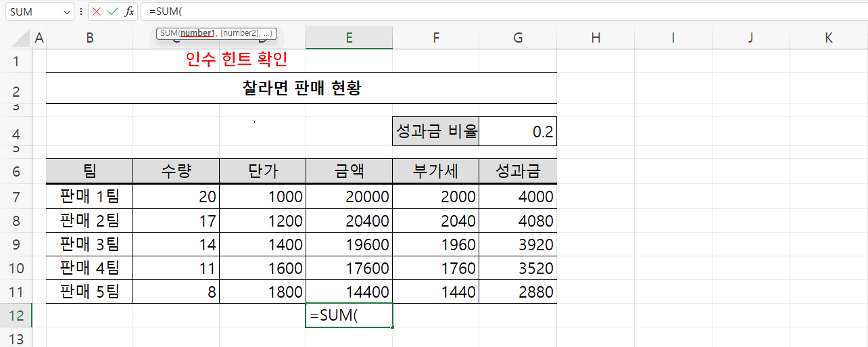Click the amount cell 17600
Viewport: 868px width, 347px height.
349,268
